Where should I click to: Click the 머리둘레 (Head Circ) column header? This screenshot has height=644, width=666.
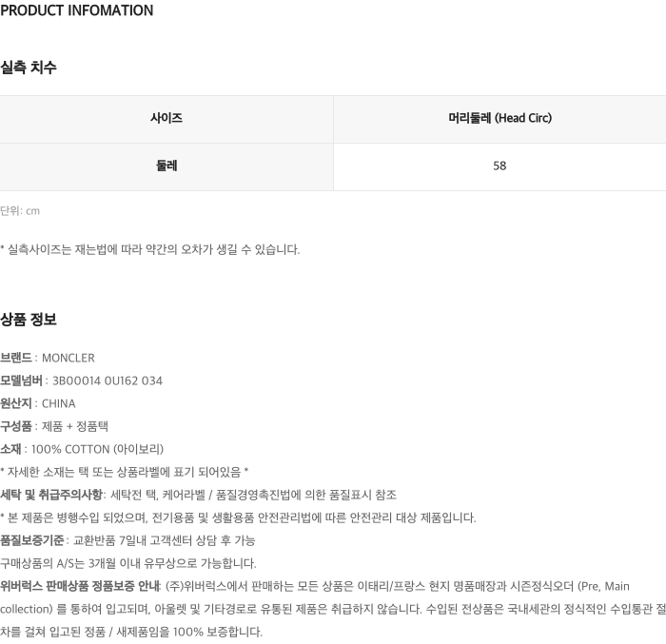pyautogui.click(x=499, y=118)
